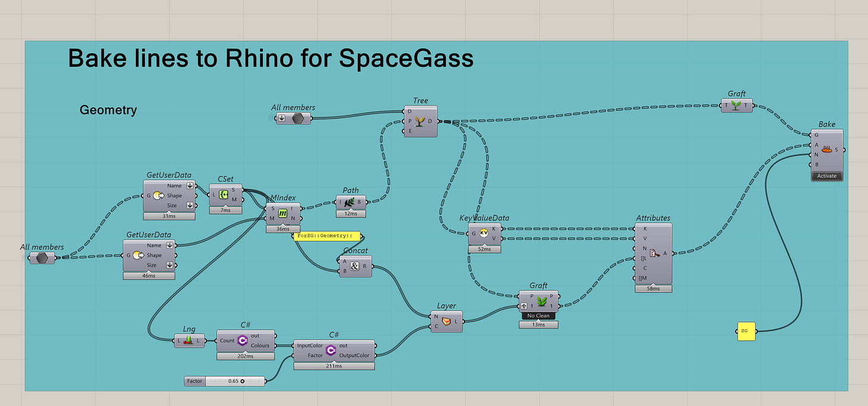Screen dimensions: 868x406
Task: Click the Geometry scribble label
Action: pos(108,110)
